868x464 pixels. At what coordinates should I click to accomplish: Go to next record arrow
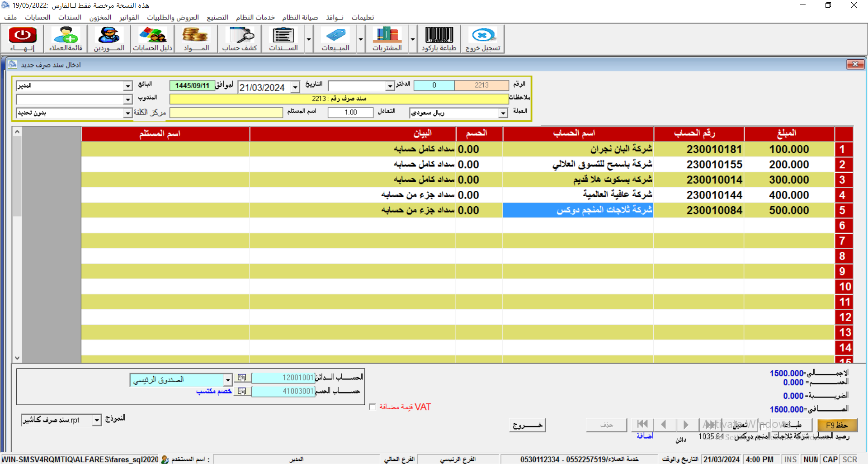[x=686, y=424]
